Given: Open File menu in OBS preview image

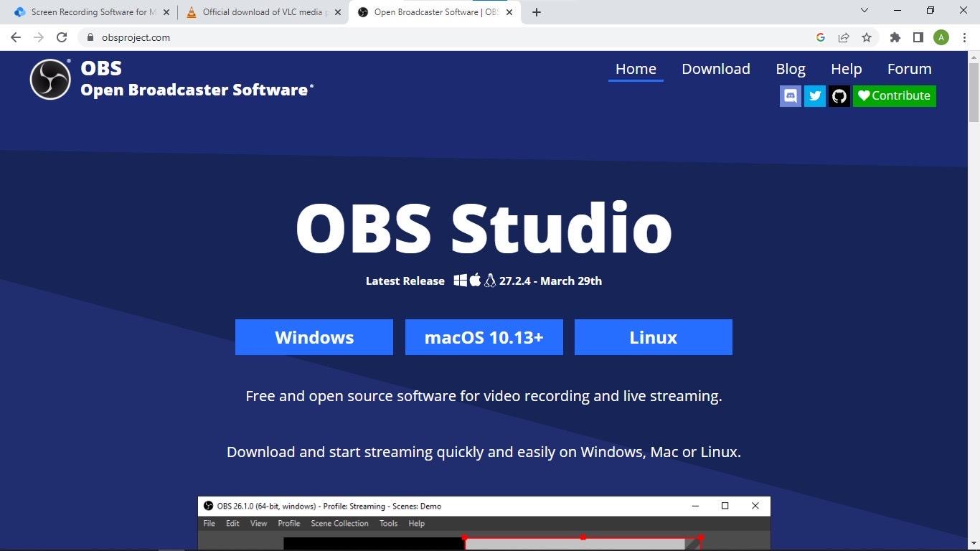Looking at the screenshot, I should tap(209, 524).
